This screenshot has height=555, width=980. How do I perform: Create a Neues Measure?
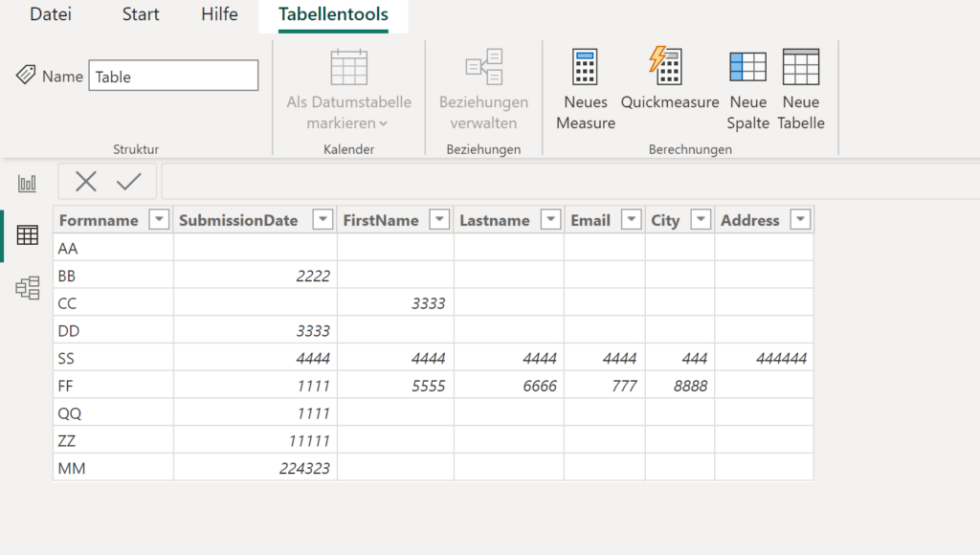coord(585,91)
